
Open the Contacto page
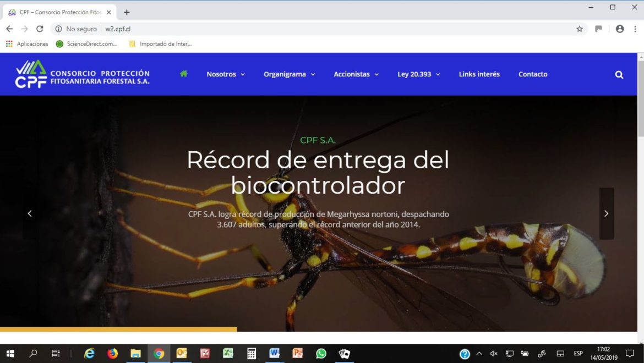533,74
